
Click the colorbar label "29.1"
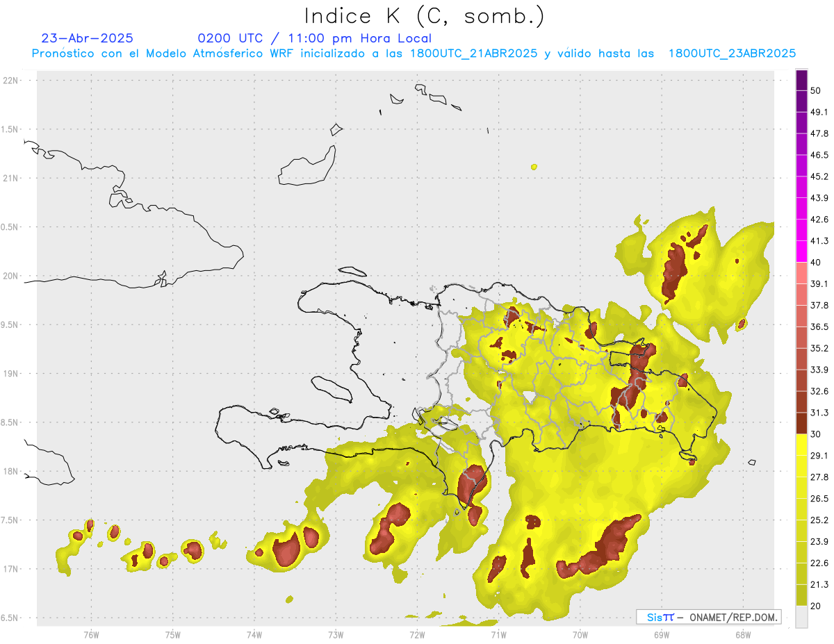(819, 456)
